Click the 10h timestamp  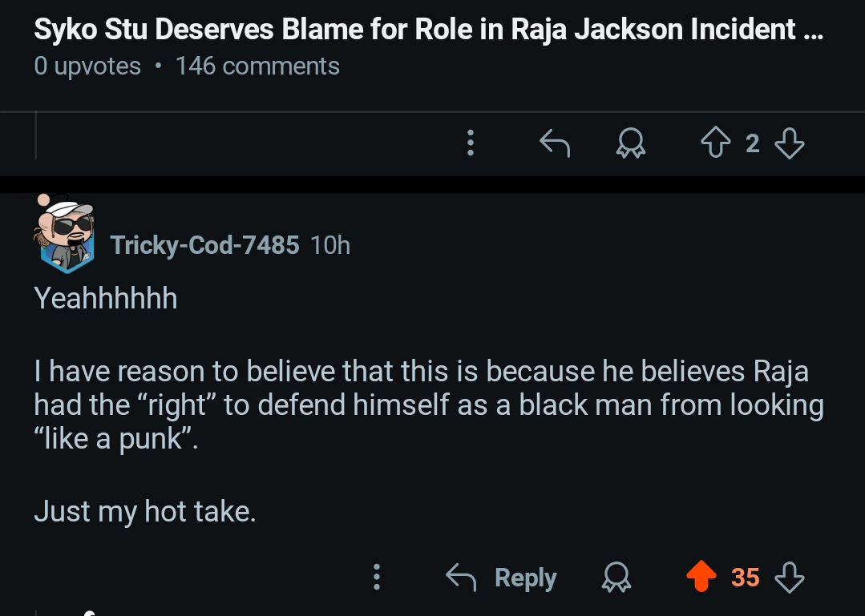pyautogui.click(x=330, y=245)
